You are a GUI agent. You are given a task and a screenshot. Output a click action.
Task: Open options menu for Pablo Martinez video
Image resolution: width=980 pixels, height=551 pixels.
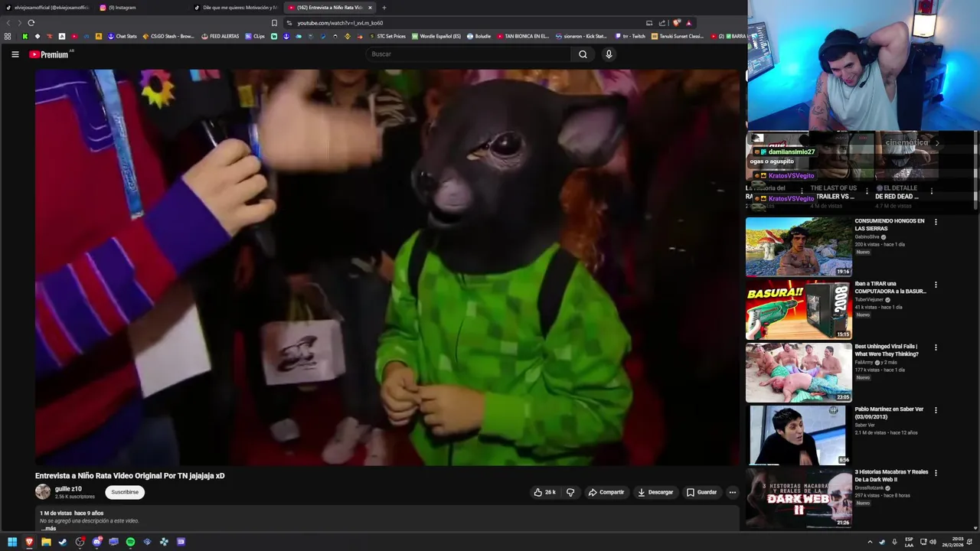(936, 410)
